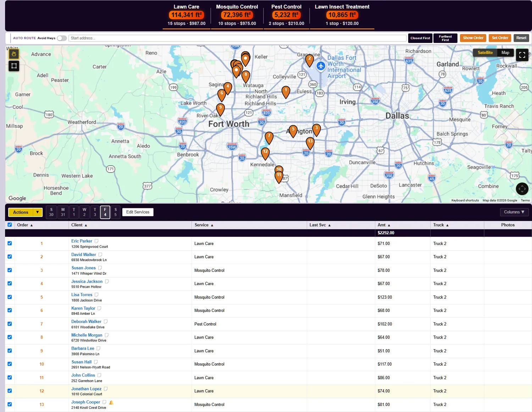Switch to Saturday 5 day tab
Image resolution: width=532 pixels, height=412 pixels.
pos(116,212)
